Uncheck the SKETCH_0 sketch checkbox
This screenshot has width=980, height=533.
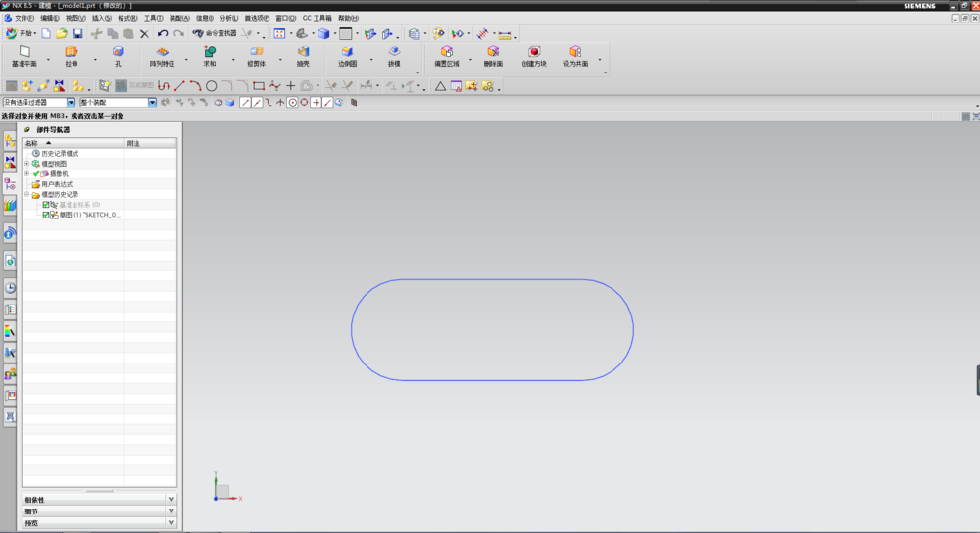(x=46, y=215)
